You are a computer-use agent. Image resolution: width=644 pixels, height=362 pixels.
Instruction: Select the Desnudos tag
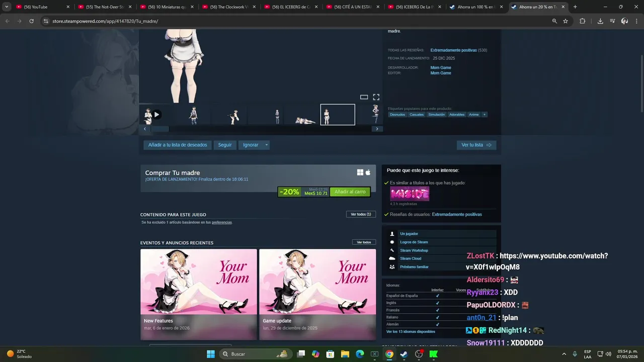click(x=397, y=115)
